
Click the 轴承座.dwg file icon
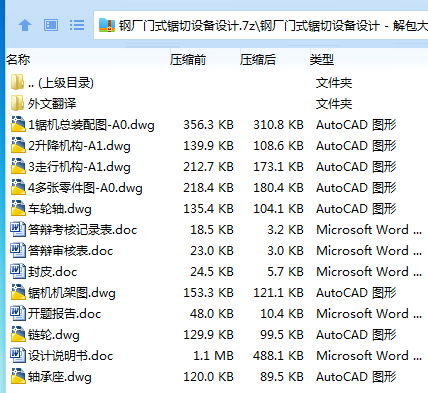tap(18, 376)
